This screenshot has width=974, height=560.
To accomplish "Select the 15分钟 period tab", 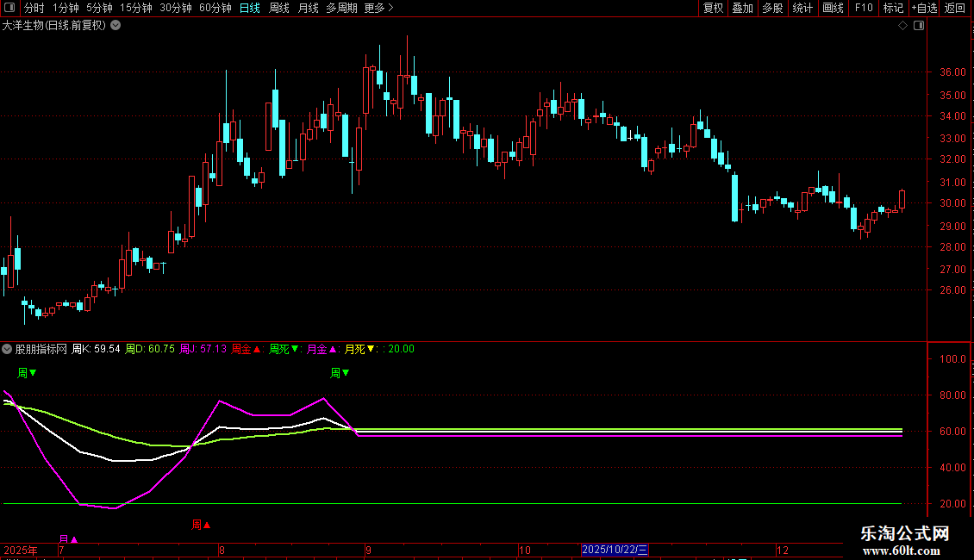I will click(136, 8).
